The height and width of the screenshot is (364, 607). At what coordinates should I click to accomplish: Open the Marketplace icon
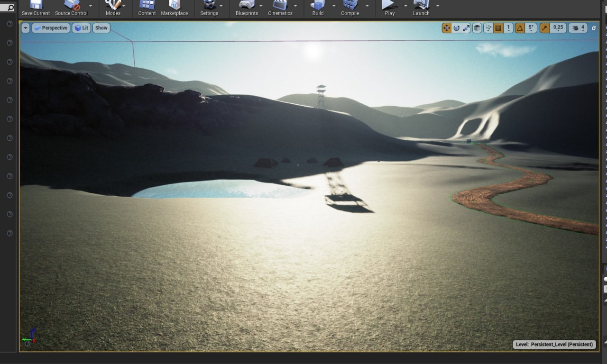coord(175,5)
